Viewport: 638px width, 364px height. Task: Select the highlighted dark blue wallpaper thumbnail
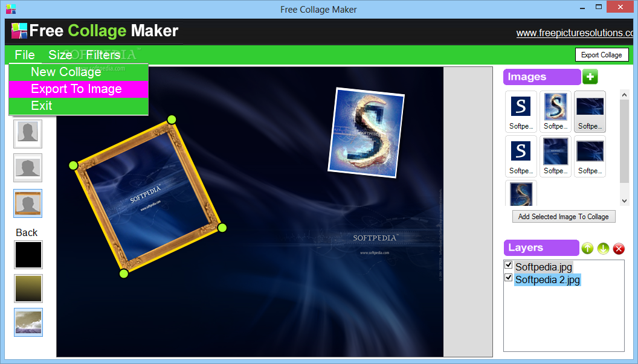tap(590, 112)
